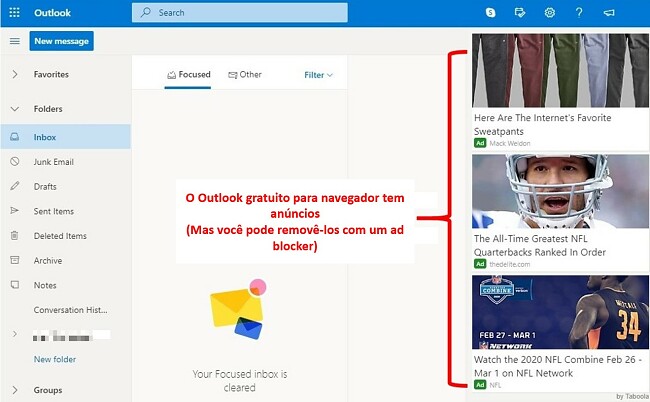Click the Deleted Items trash icon

click(15, 235)
